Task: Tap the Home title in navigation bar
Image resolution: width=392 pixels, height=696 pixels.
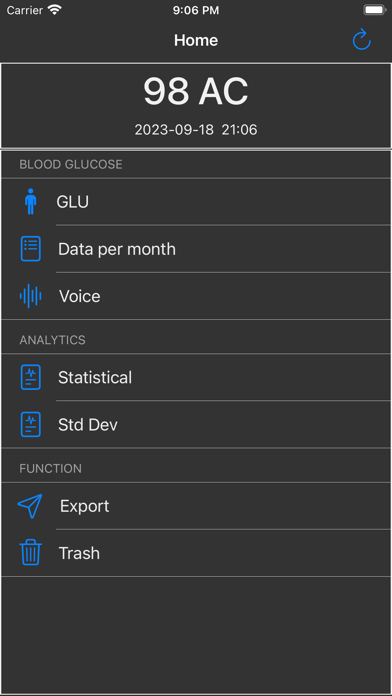Action: pos(196,40)
